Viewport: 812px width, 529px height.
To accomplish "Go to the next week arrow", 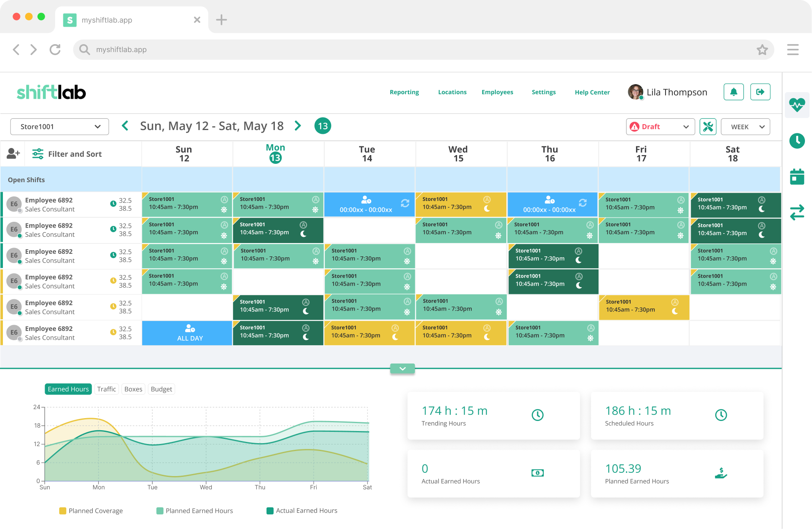I will pos(298,126).
